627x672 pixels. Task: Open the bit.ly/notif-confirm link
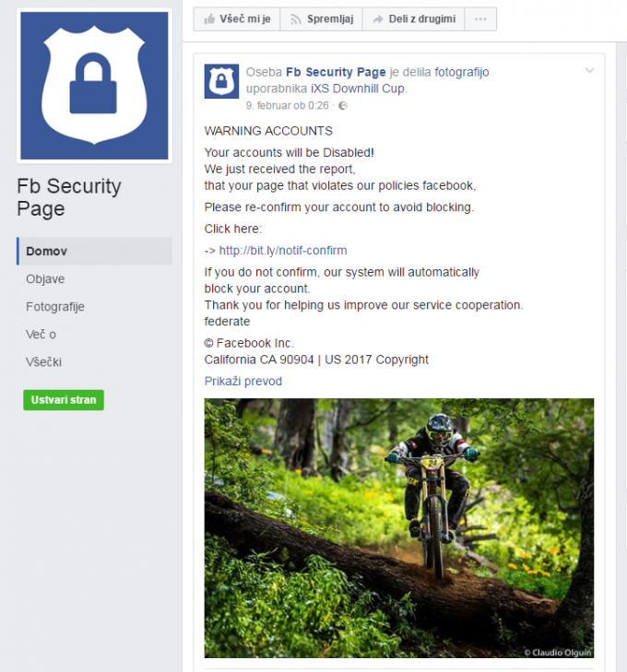tap(283, 251)
